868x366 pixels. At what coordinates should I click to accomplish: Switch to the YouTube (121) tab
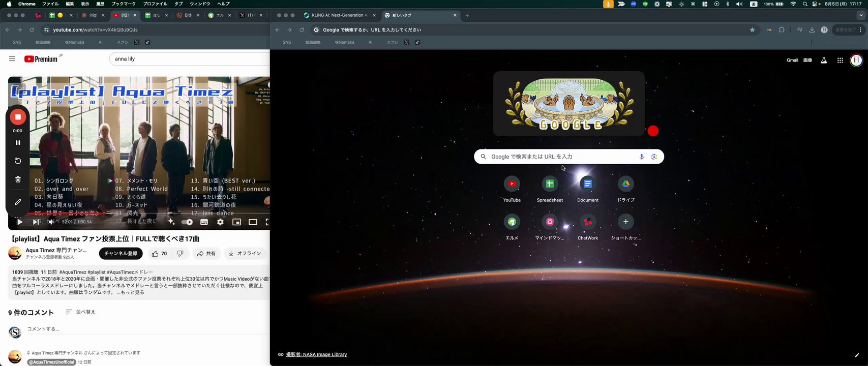click(125, 15)
